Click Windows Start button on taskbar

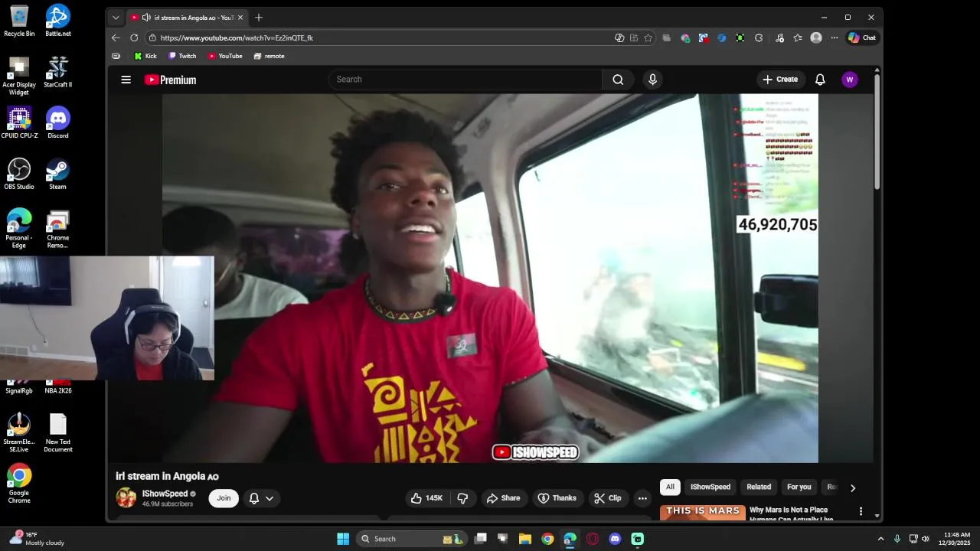pyautogui.click(x=343, y=539)
